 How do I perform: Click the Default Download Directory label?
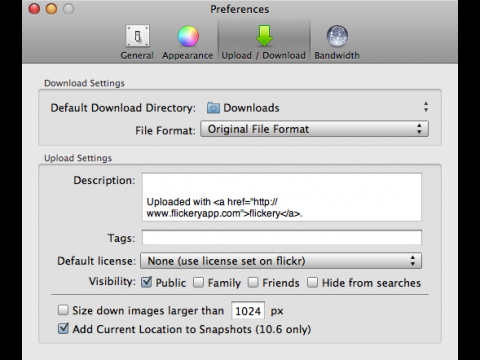(x=123, y=108)
